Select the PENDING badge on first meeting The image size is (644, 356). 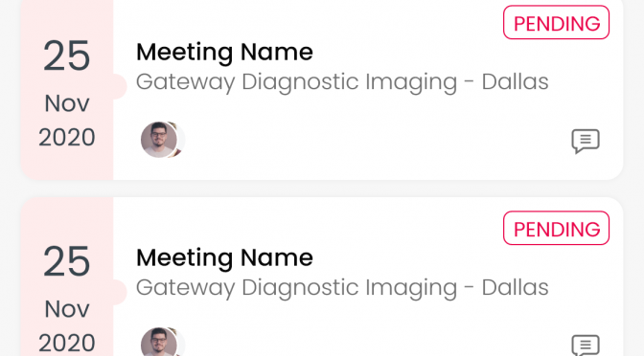[x=556, y=23]
